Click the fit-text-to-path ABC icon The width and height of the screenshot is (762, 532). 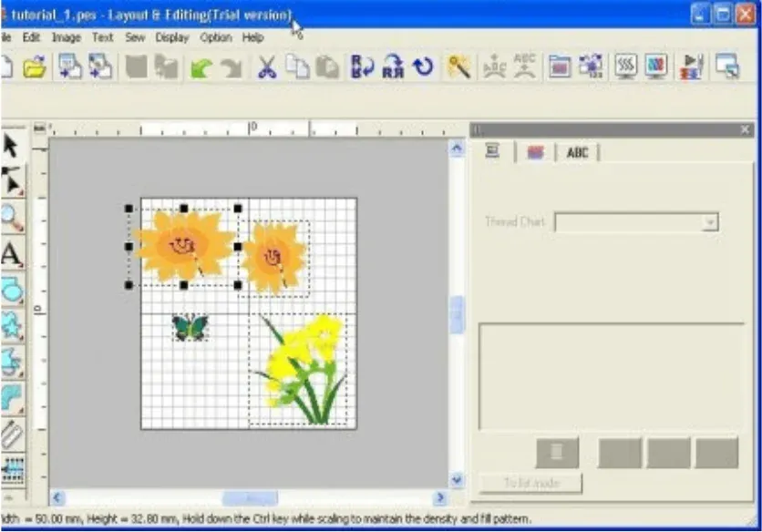coord(495,66)
